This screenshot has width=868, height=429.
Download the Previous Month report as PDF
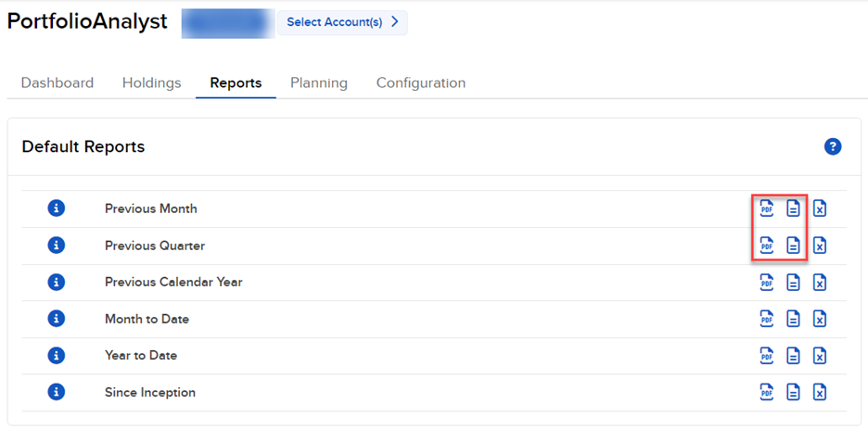pyautogui.click(x=766, y=208)
